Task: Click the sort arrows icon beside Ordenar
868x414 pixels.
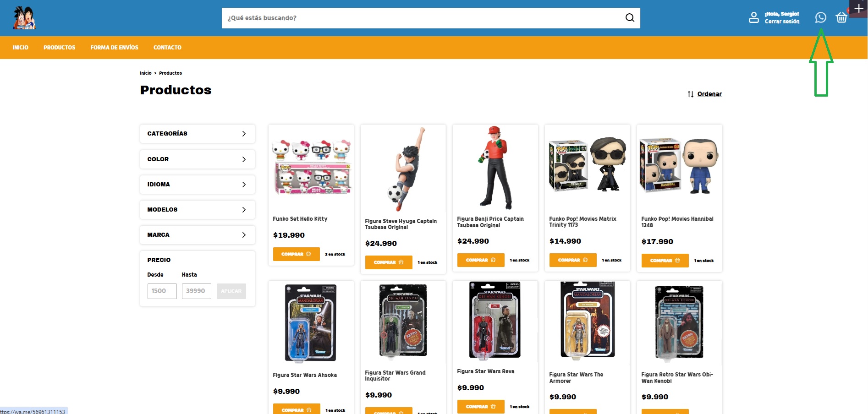Action: (x=690, y=94)
